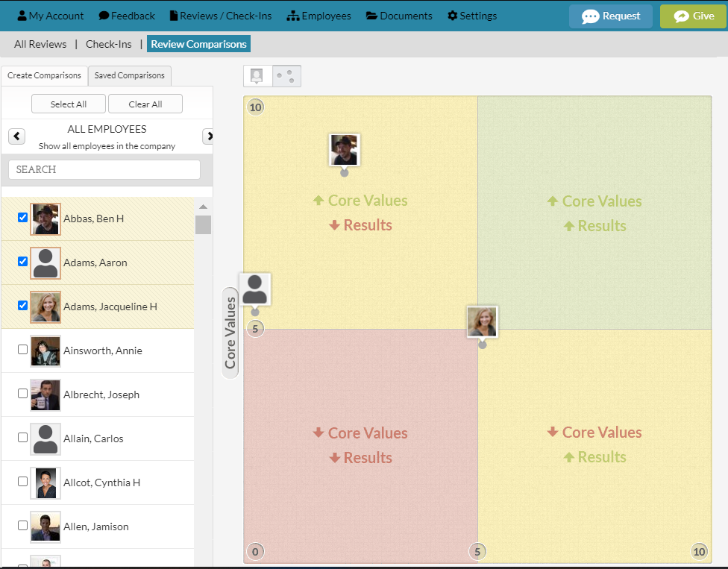Click the employee list scrollbar thumb
728x569 pixels.
pos(204,224)
